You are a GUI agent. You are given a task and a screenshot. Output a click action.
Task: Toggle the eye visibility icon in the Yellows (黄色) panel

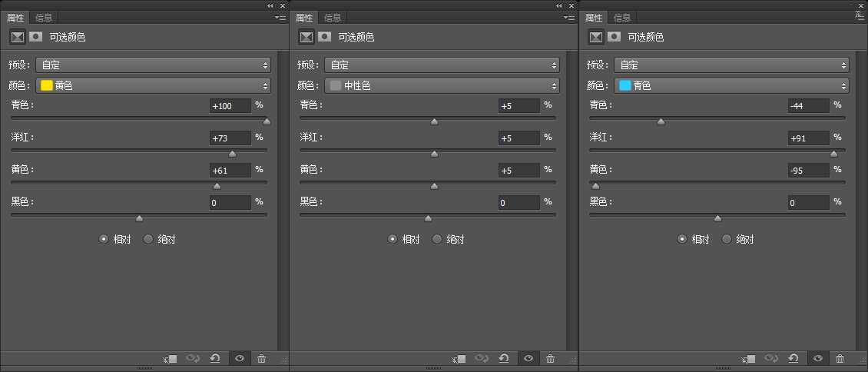point(240,358)
